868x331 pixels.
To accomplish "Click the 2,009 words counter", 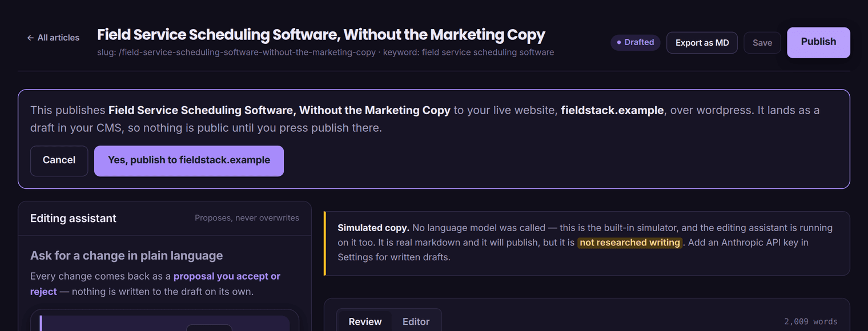I will [811, 321].
